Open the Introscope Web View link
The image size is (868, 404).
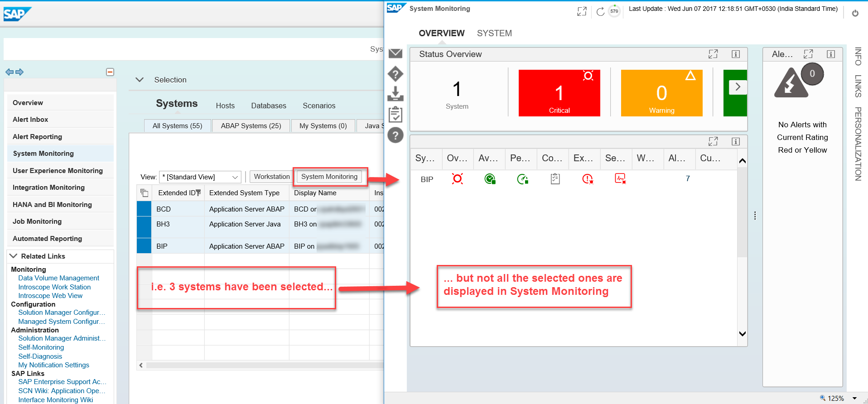coord(50,296)
